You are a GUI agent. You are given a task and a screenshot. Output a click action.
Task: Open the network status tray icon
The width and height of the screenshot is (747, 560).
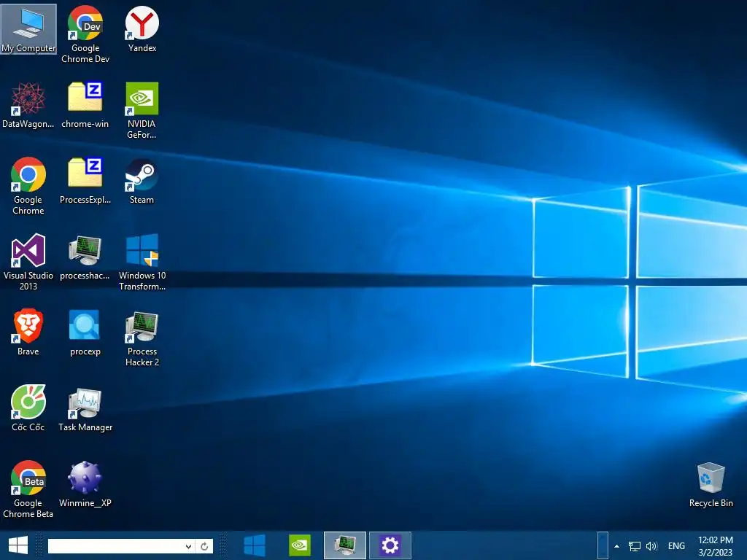[x=634, y=546]
